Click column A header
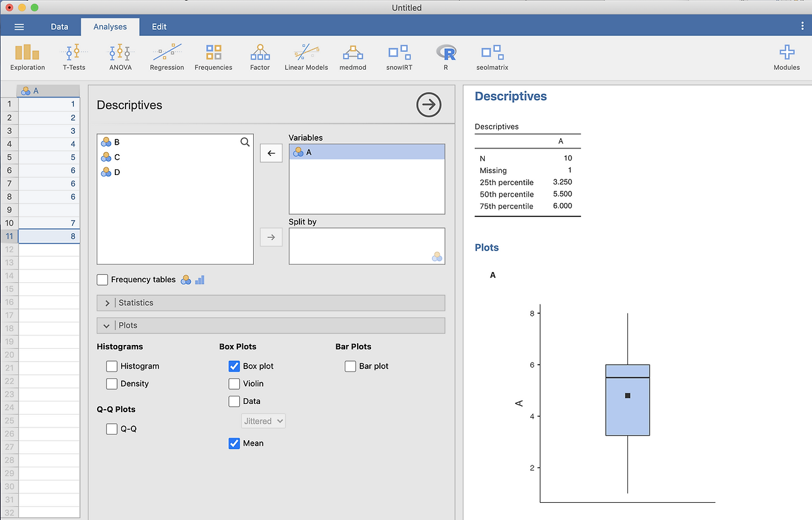 coord(49,91)
